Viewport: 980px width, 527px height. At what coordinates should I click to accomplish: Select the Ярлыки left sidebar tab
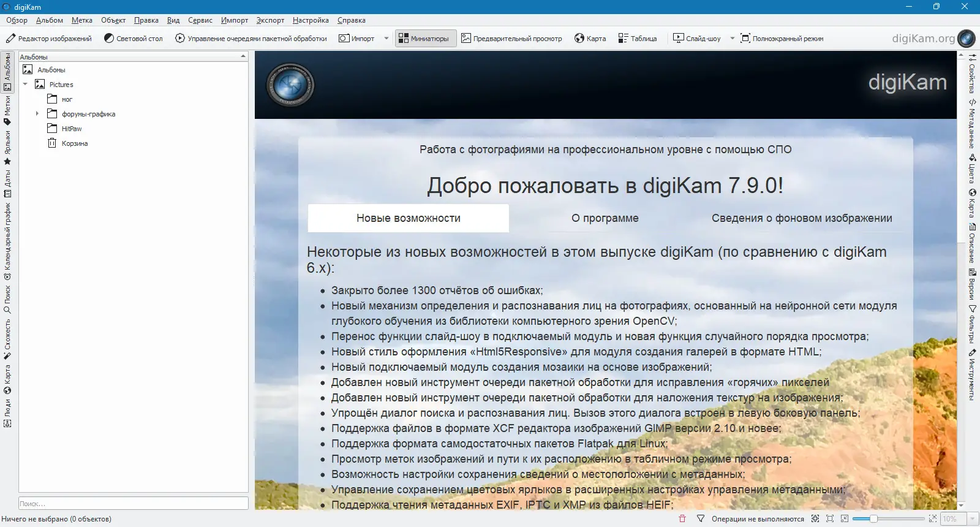pos(7,148)
